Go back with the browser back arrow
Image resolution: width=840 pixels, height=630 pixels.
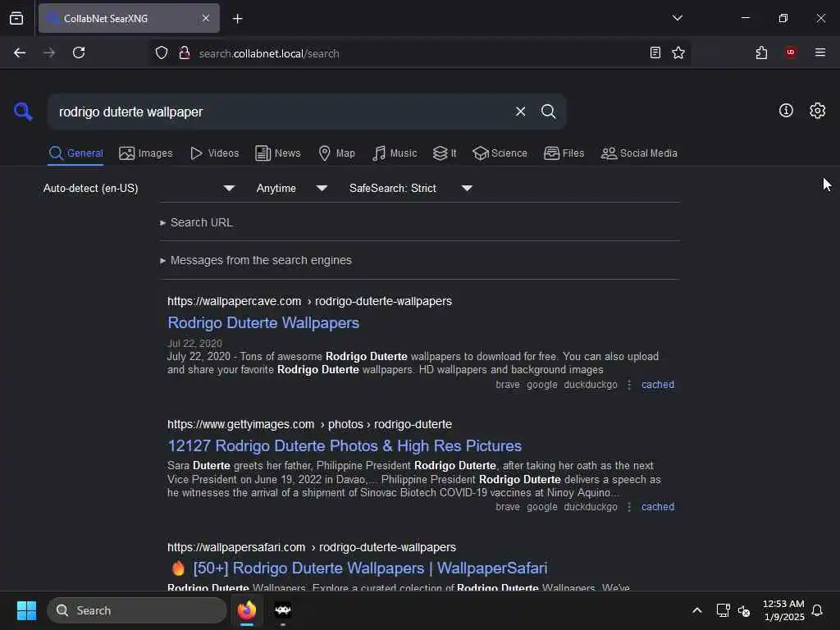pos(20,52)
